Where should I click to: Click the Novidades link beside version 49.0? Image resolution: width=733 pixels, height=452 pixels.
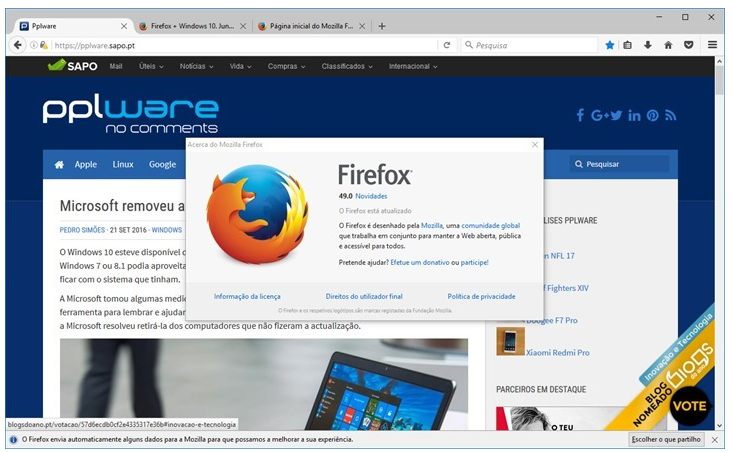click(x=371, y=196)
